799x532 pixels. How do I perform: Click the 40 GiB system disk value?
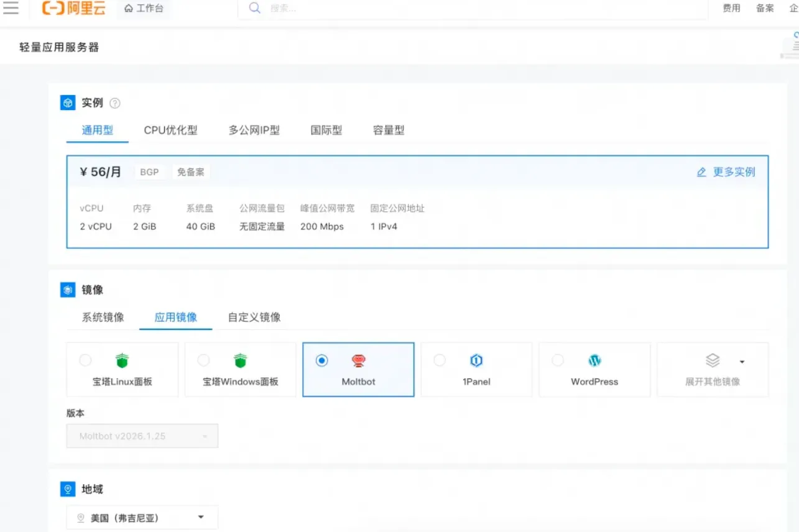201,227
